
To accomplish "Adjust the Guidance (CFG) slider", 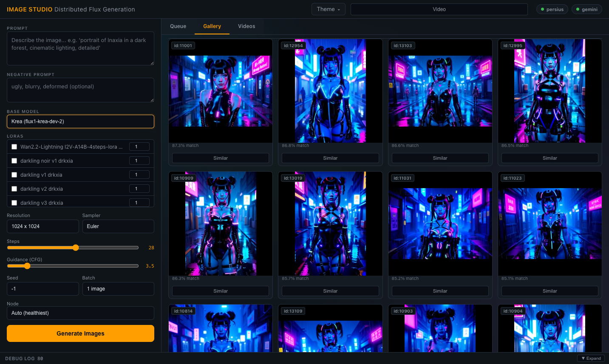I will coord(28,266).
